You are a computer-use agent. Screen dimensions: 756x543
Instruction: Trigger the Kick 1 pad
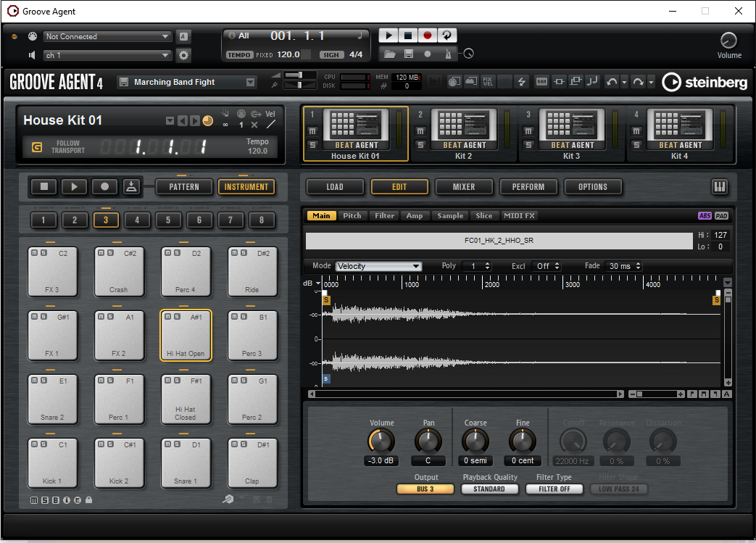(52, 463)
